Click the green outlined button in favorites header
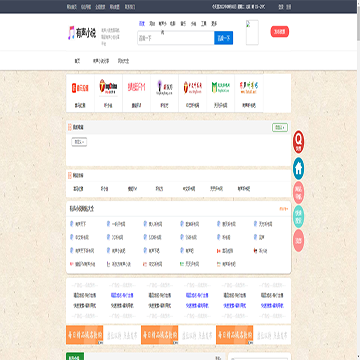Screen dimensions: 360x360 tap(280, 127)
